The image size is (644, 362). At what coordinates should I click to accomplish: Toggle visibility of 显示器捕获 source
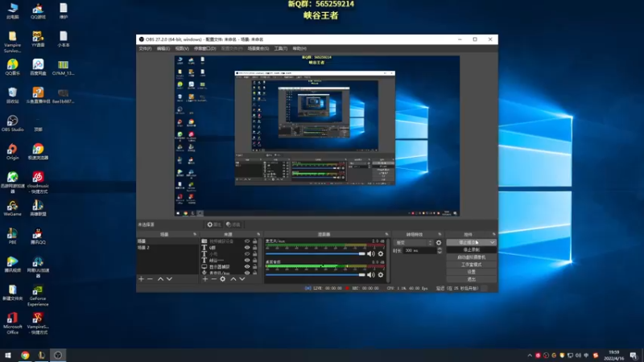[x=247, y=267]
